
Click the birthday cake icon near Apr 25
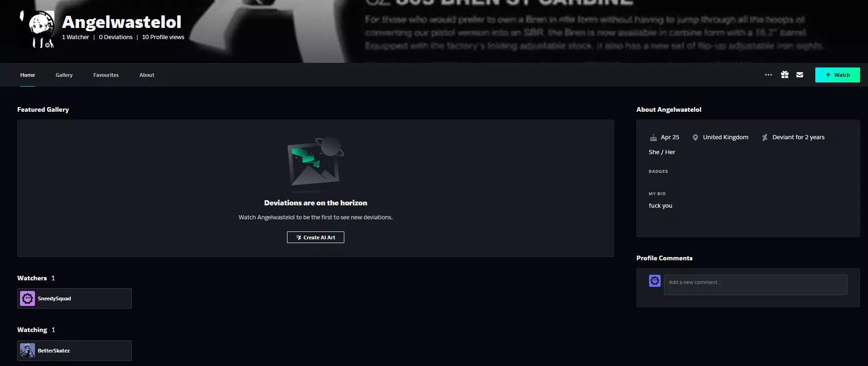click(653, 137)
